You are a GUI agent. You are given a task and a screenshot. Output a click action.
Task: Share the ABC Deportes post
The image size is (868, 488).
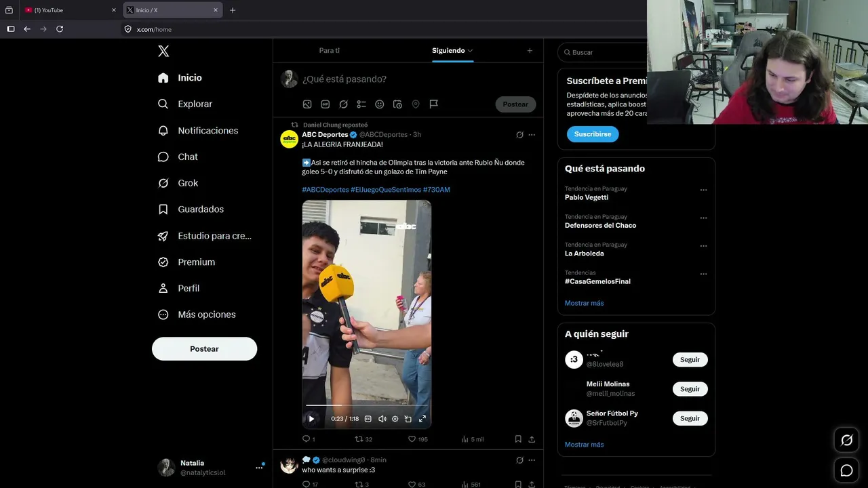pos(532,439)
